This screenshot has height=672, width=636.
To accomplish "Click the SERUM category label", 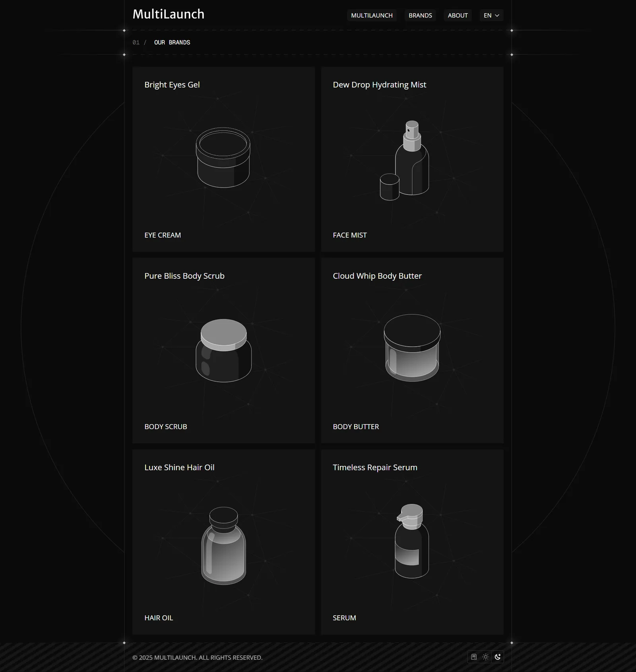I will pyautogui.click(x=344, y=618).
